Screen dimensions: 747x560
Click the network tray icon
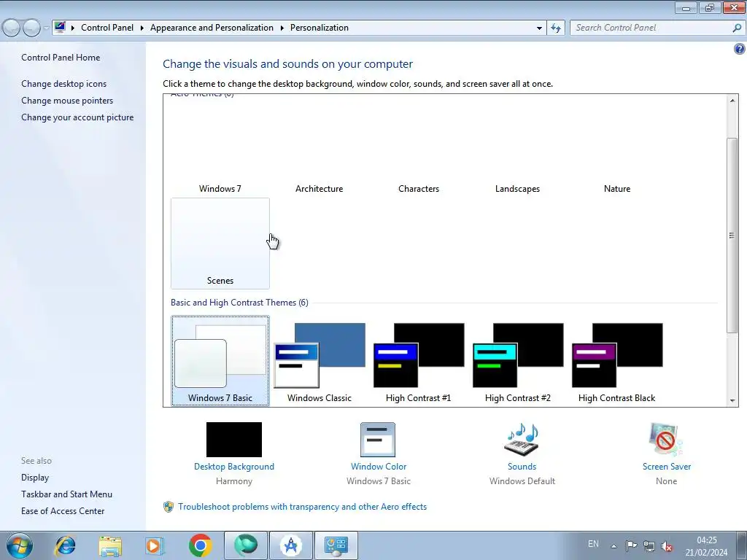point(649,545)
